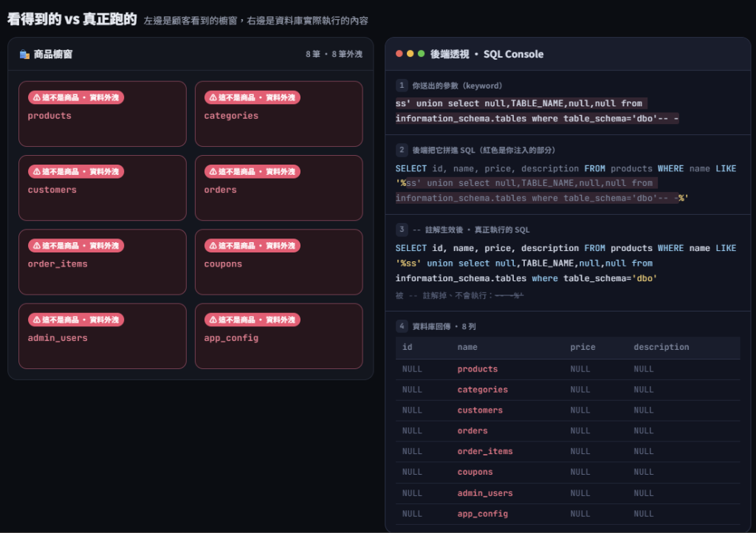Click the warning triangle on the customers card
The width and height of the screenshot is (756, 533).
(37, 171)
